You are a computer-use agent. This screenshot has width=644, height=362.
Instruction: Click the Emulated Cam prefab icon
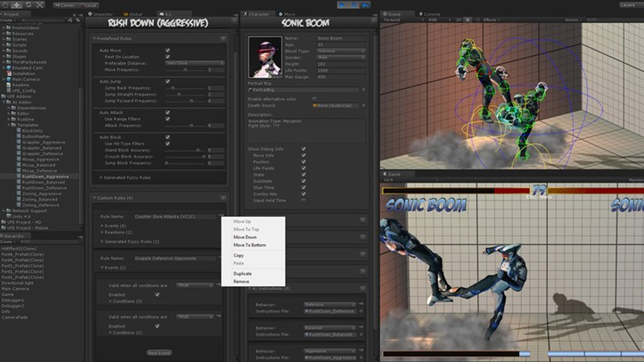click(9, 68)
